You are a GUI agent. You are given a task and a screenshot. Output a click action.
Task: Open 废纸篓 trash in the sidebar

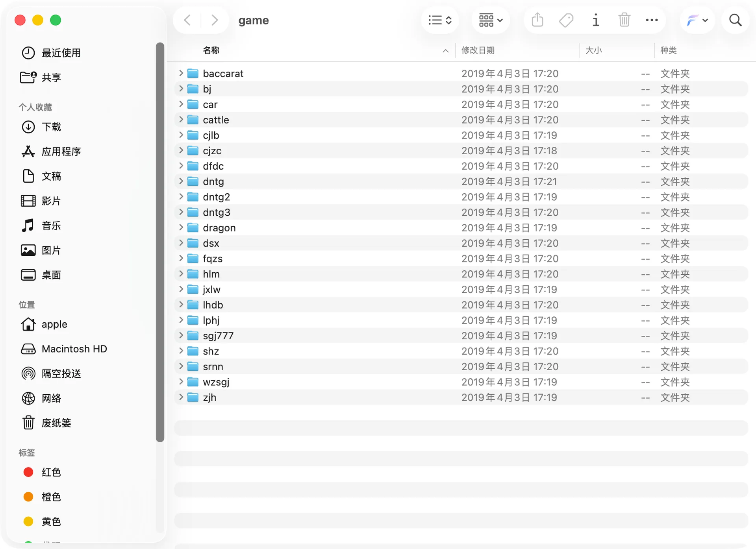coord(46,423)
